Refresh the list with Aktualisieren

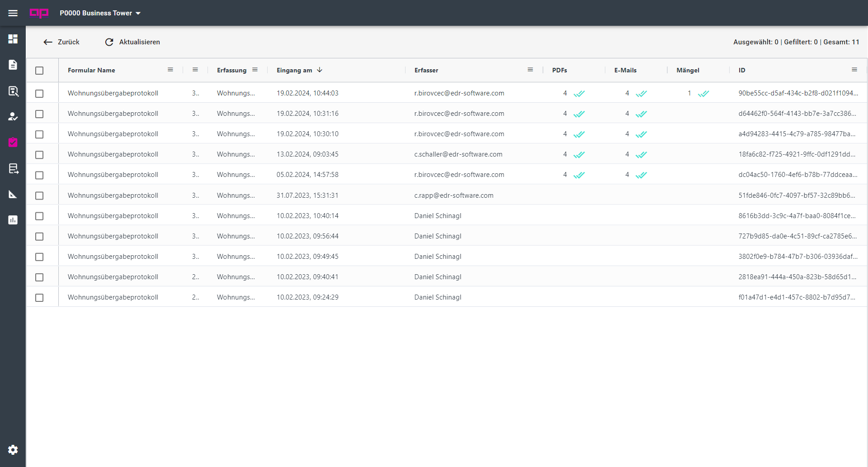[x=132, y=42]
